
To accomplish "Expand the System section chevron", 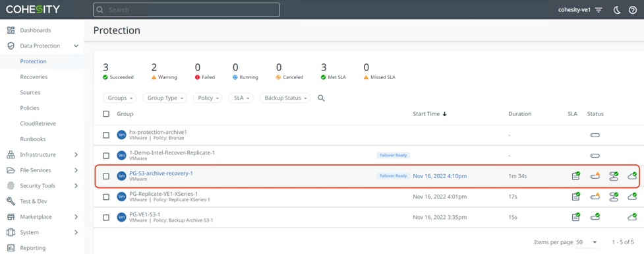I will [76, 232].
